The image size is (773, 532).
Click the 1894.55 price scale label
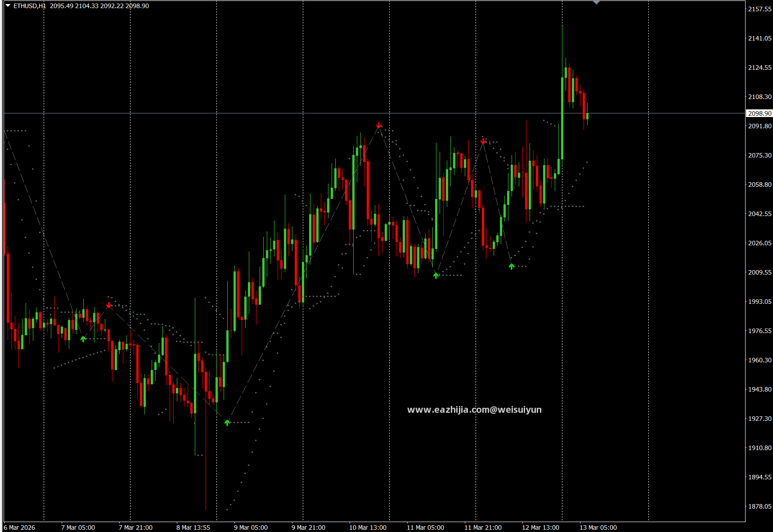(760, 477)
